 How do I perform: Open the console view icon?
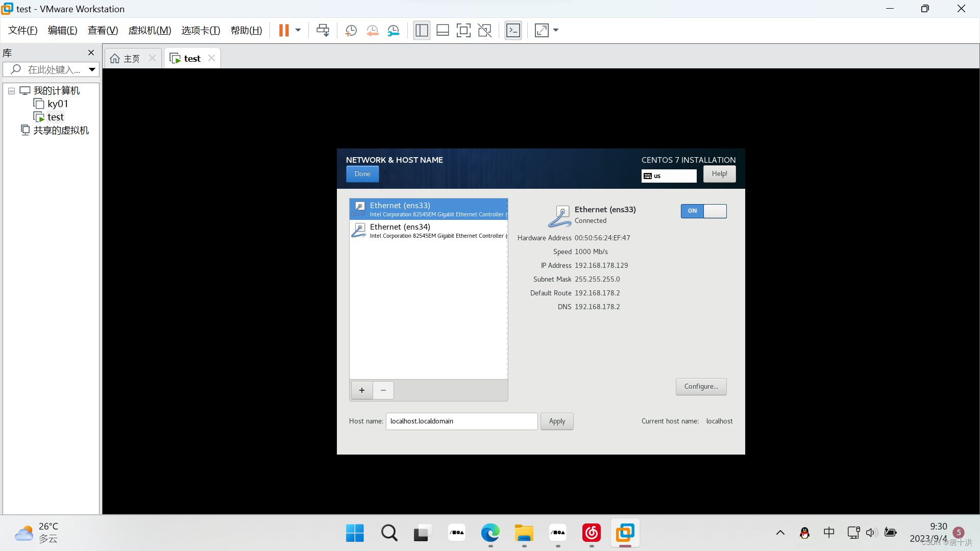coord(513,31)
